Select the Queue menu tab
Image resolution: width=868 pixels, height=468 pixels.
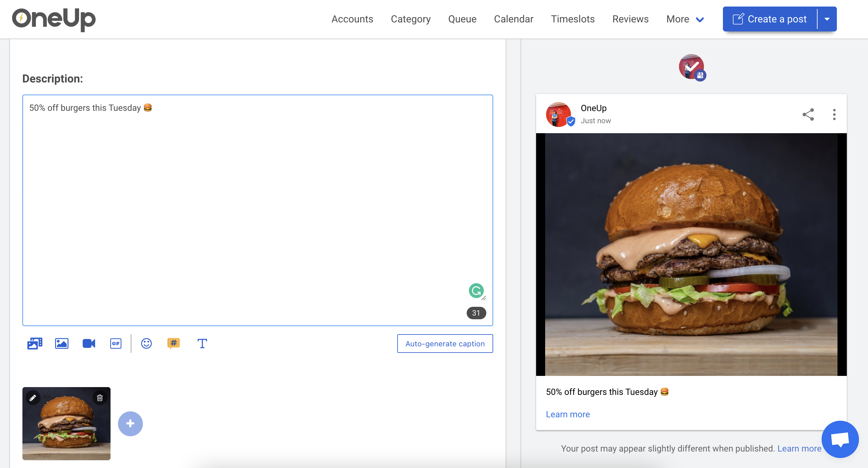click(x=462, y=19)
